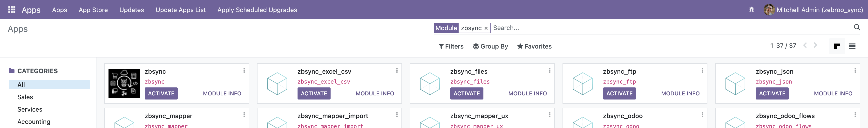The image size is (868, 128).
Task: Open Module Info for zbsync_ftp
Action: pyautogui.click(x=680, y=93)
